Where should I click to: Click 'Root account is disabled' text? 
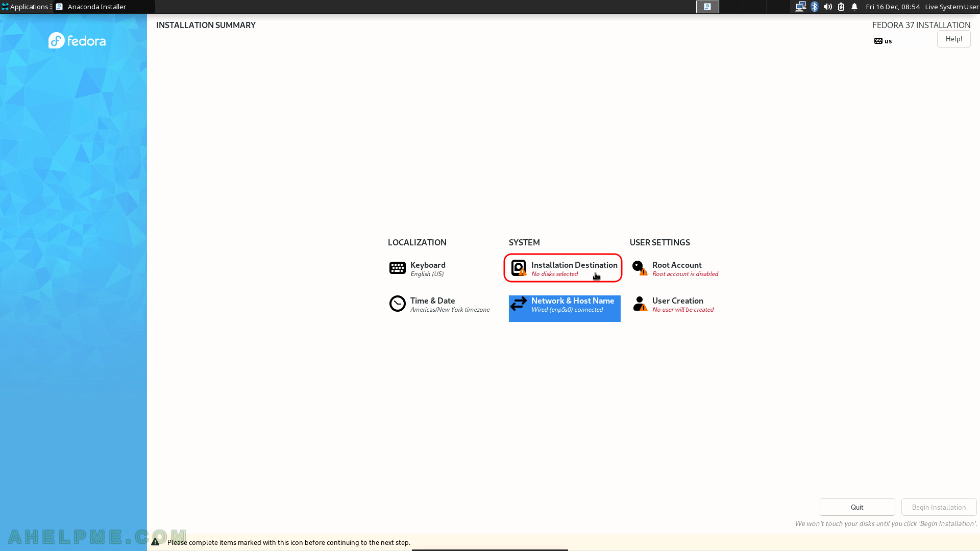[685, 274]
